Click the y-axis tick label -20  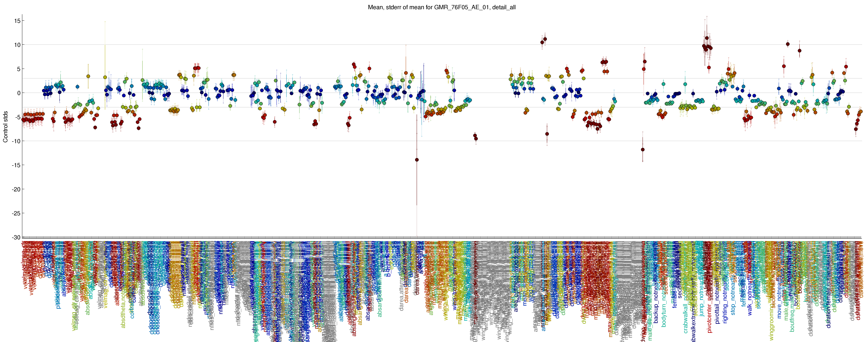[16, 189]
